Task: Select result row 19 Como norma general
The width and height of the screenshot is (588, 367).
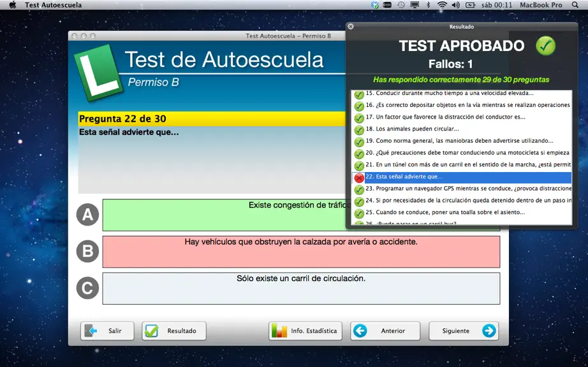Action: point(462,141)
